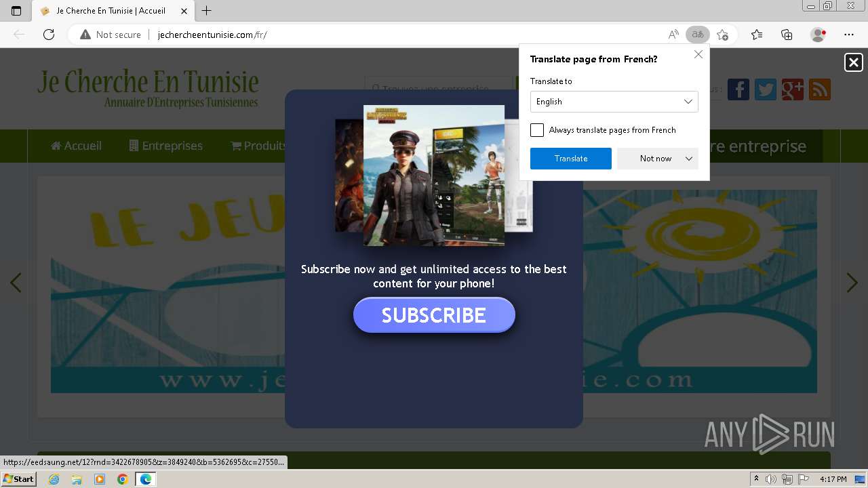
Task: Open the media player taskbar icon
Action: coord(100,479)
